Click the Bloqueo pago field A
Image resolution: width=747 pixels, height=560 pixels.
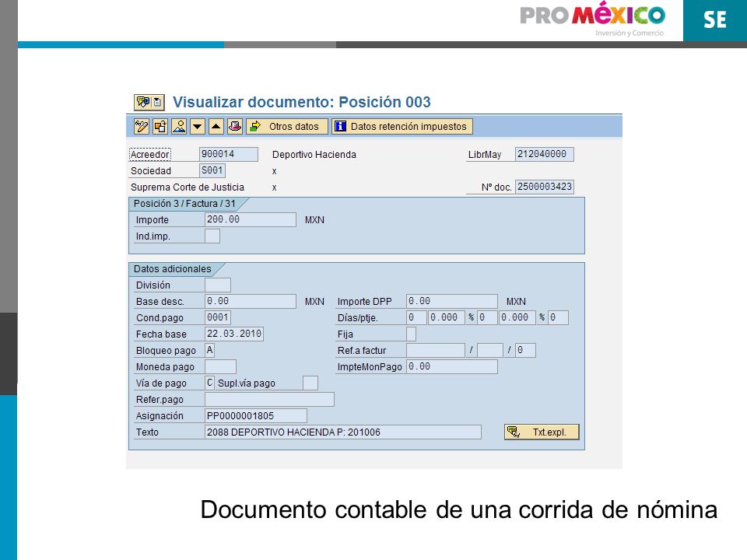(209, 350)
